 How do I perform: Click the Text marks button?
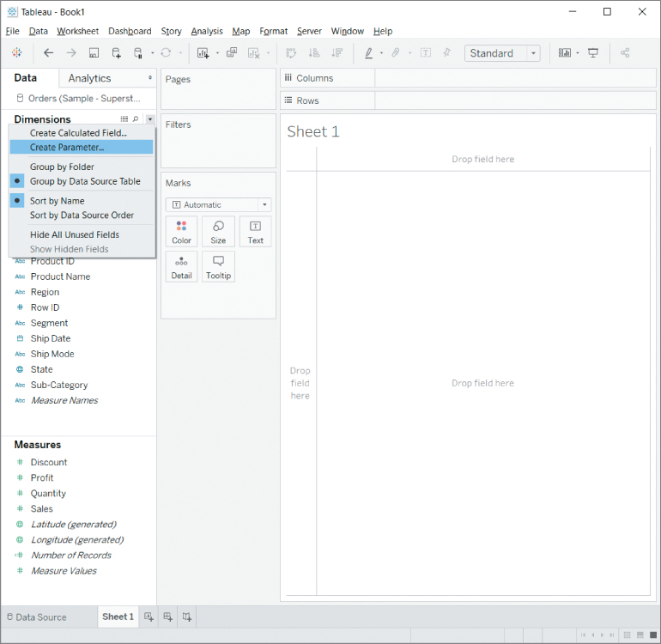(255, 232)
